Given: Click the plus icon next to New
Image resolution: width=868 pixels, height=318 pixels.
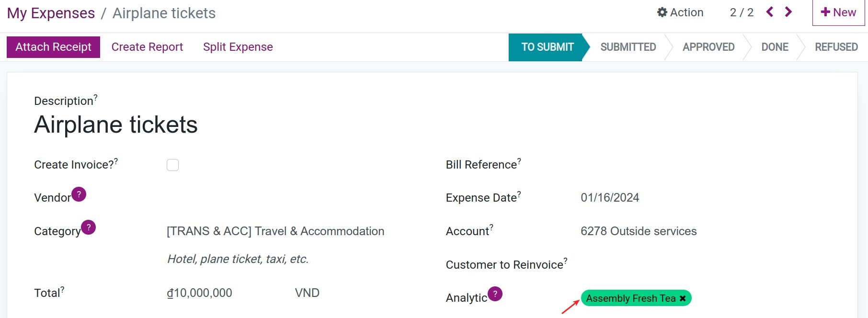Looking at the screenshot, I should tap(825, 12).
